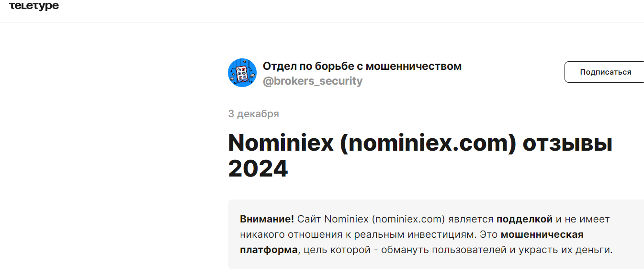Click the bold phrase мошенническая платформа
Screen dimensions: 644x277
pyautogui.click(x=542, y=234)
